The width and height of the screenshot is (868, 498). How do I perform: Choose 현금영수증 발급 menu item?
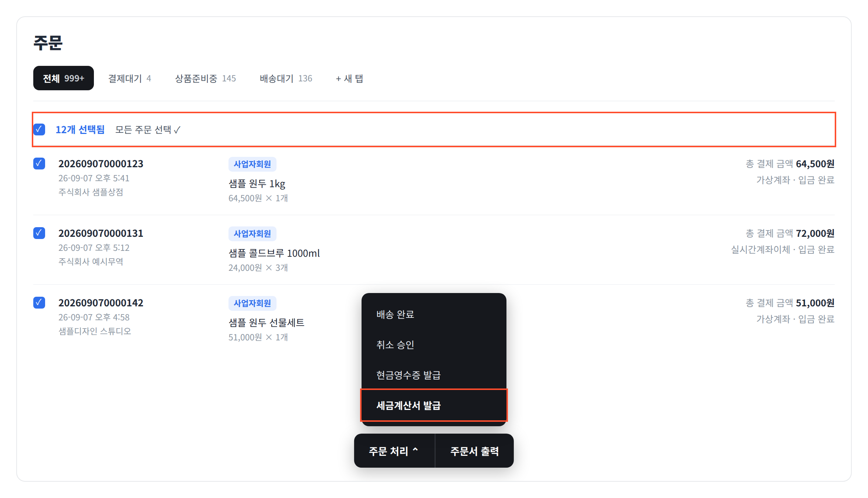434,375
